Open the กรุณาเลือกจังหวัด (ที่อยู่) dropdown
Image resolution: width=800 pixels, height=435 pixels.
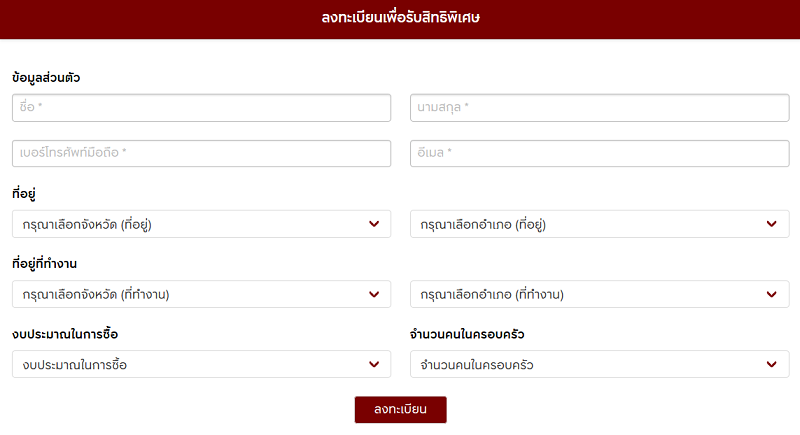tap(202, 224)
